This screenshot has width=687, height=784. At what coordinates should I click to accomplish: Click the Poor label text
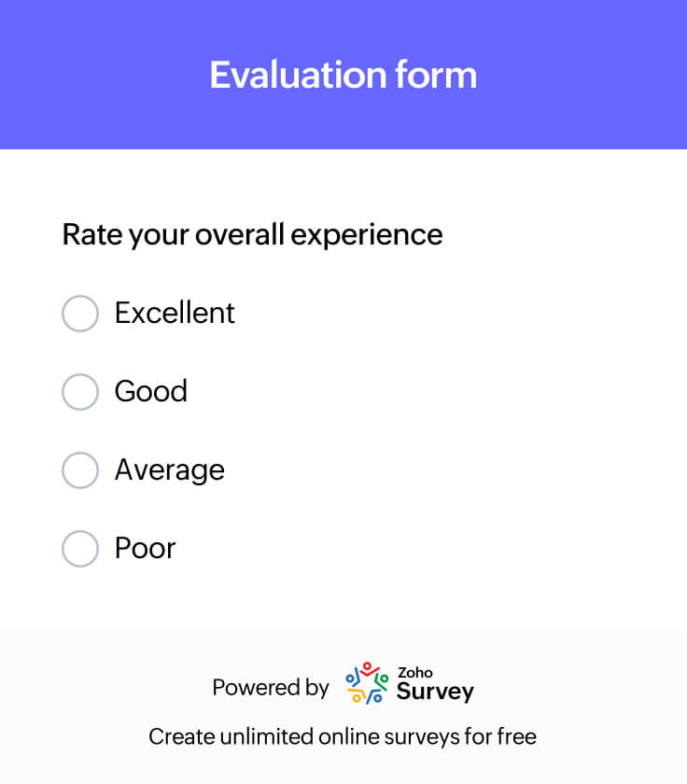(x=144, y=549)
